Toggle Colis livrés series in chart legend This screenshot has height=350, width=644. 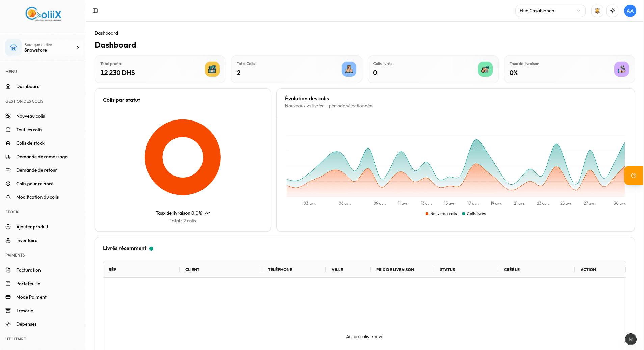pyautogui.click(x=474, y=214)
